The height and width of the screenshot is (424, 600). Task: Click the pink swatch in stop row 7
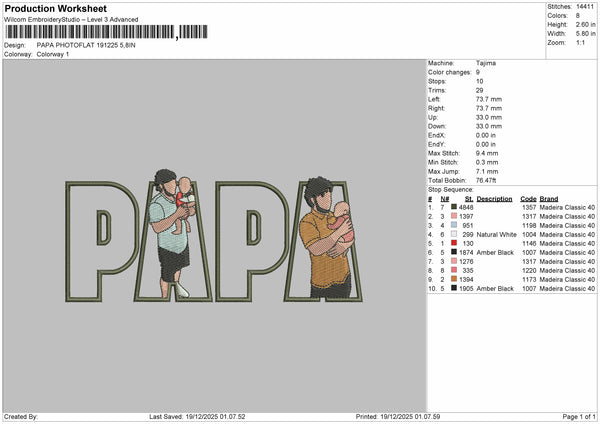point(454,261)
